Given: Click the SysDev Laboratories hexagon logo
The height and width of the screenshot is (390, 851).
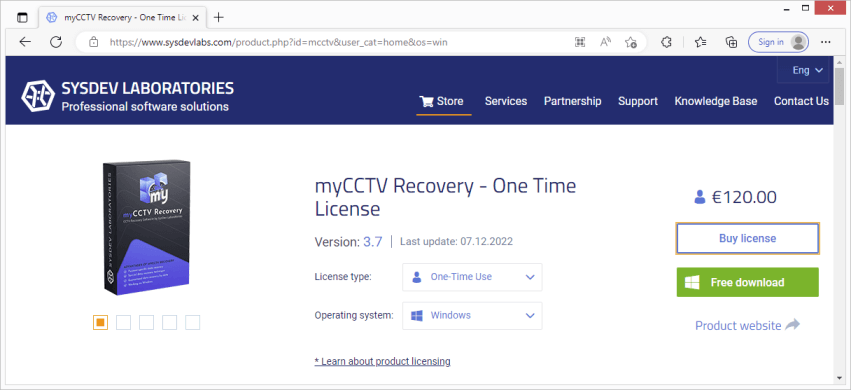Looking at the screenshot, I should (x=38, y=97).
